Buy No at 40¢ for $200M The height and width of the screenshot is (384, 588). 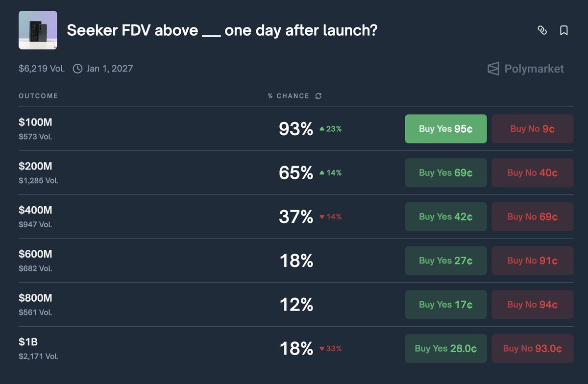(x=532, y=172)
